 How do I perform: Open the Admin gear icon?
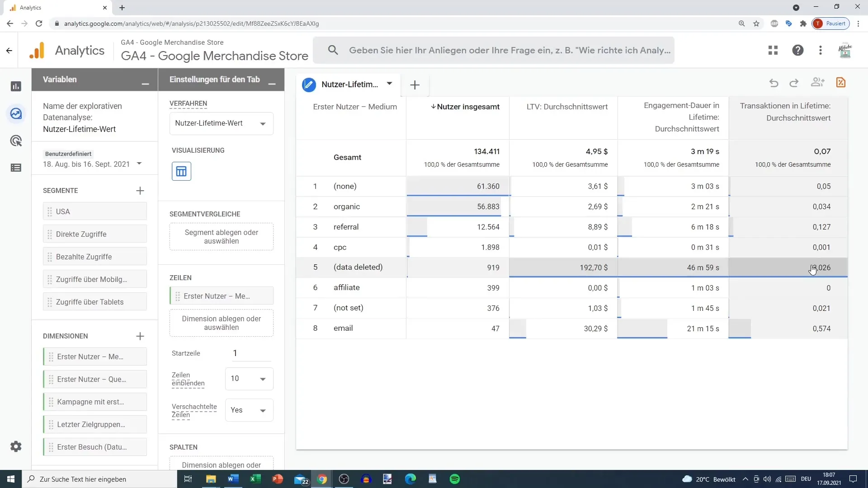[16, 446]
